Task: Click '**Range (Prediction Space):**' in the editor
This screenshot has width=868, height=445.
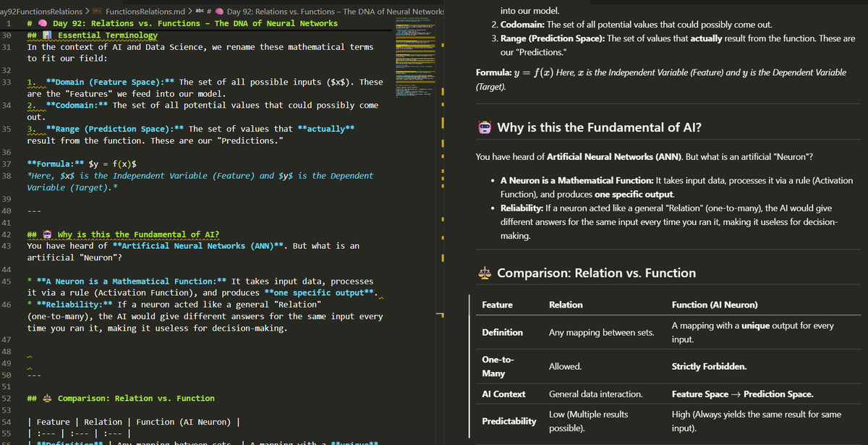Action: coord(114,129)
